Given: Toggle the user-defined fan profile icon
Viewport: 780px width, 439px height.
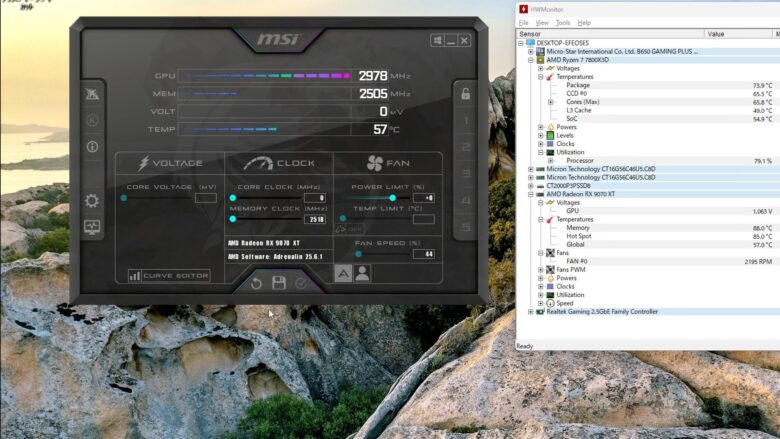Looking at the screenshot, I should pyautogui.click(x=362, y=273).
